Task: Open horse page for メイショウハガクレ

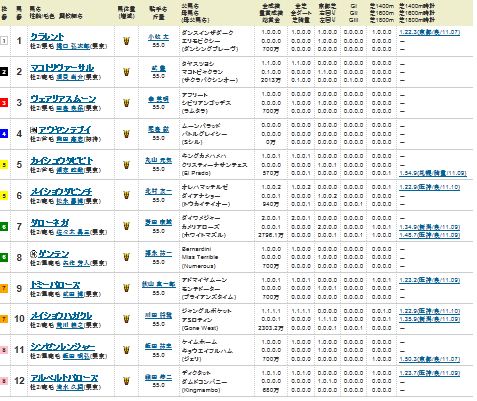Action: click(x=61, y=315)
